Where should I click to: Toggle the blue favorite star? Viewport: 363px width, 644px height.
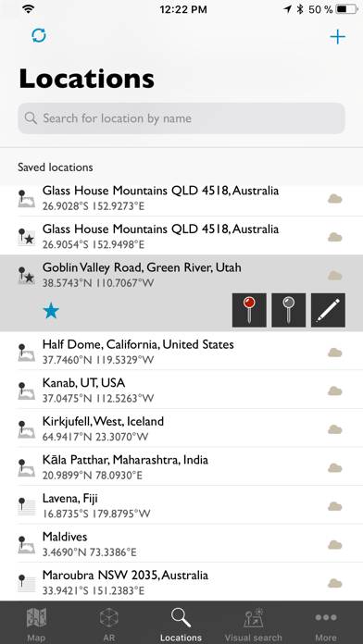point(51,311)
